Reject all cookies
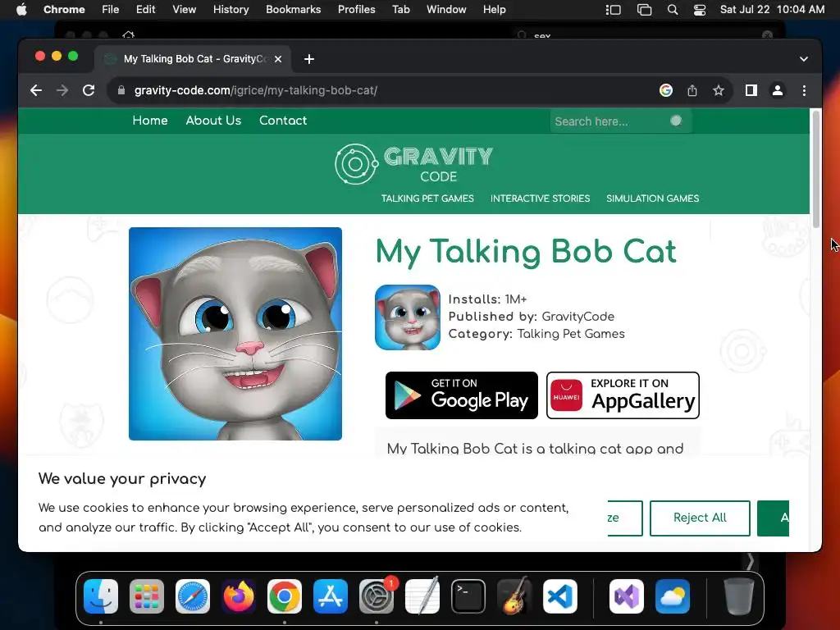This screenshot has height=630, width=840. [700, 518]
